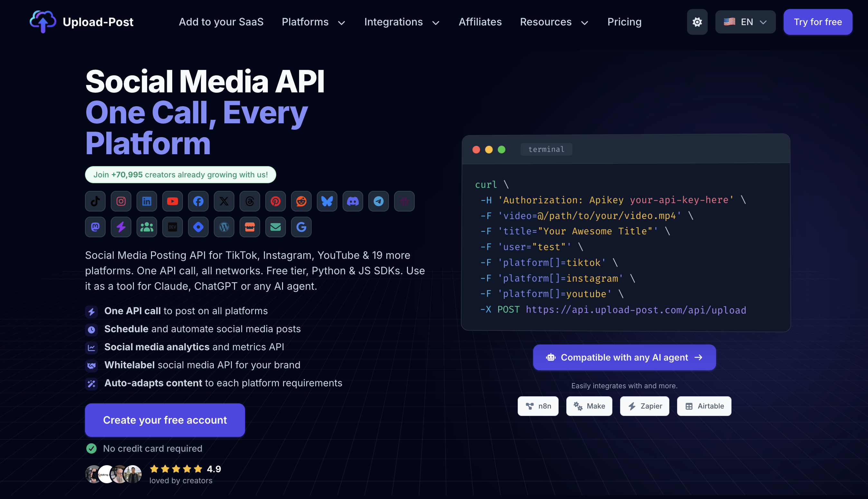The width and height of the screenshot is (868, 499).
Task: Open the YouTube platform icon
Action: [172, 201]
